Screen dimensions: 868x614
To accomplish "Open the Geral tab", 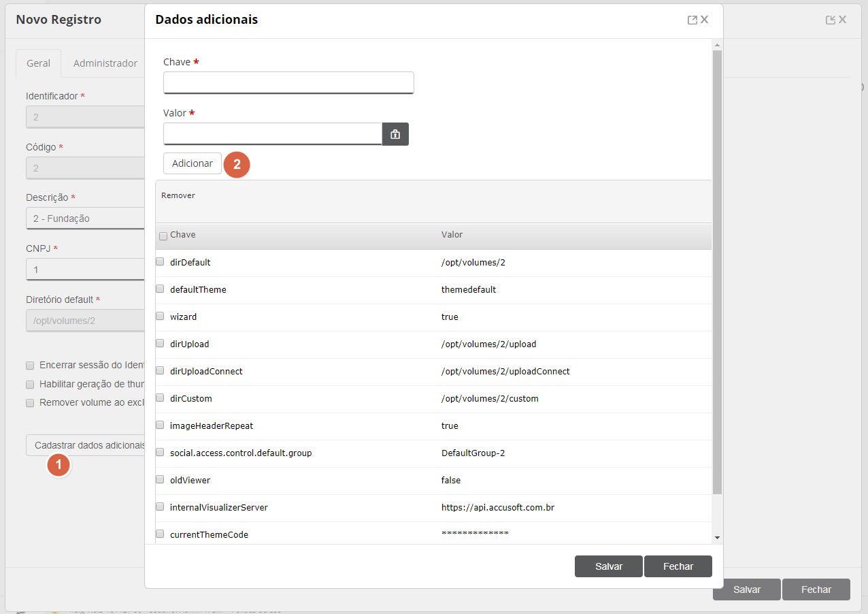I will click(x=38, y=63).
